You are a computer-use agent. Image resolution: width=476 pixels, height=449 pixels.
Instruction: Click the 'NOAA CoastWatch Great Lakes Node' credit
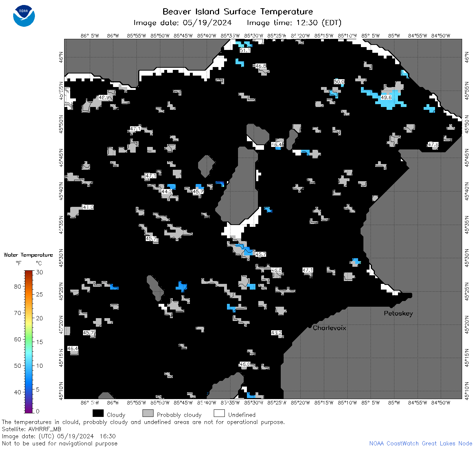[421, 443]
